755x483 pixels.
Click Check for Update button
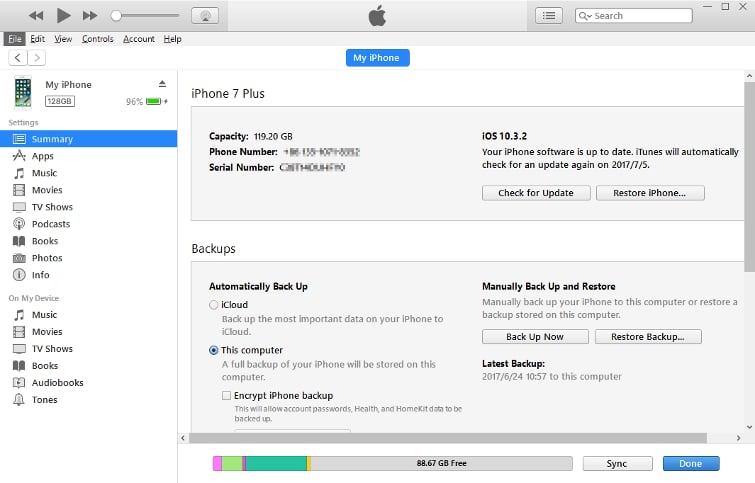[x=535, y=193]
